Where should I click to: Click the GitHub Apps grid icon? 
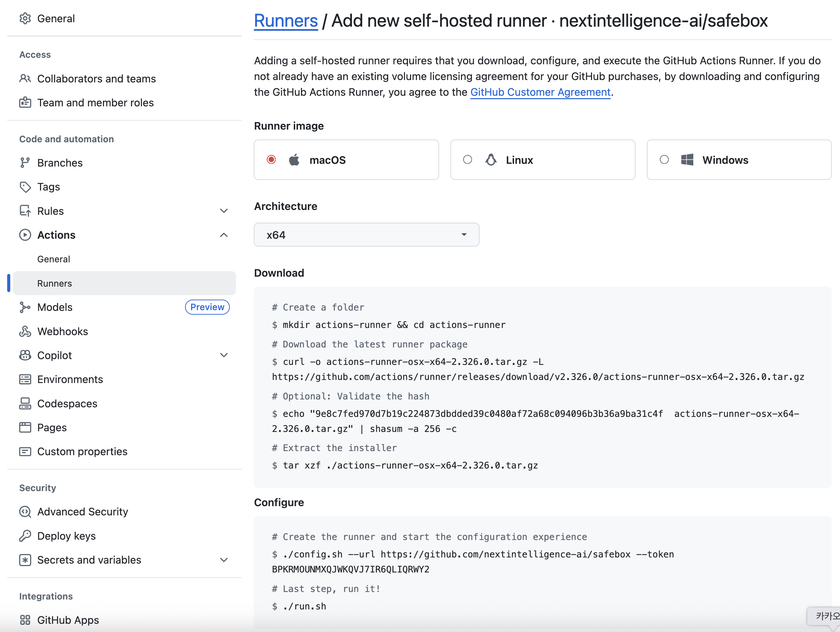[25, 620]
